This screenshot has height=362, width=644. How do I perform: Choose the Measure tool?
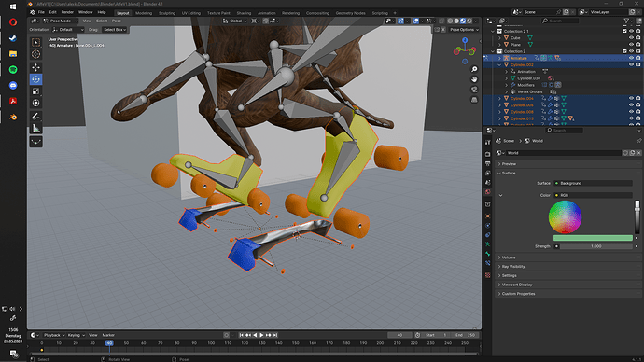(36, 129)
